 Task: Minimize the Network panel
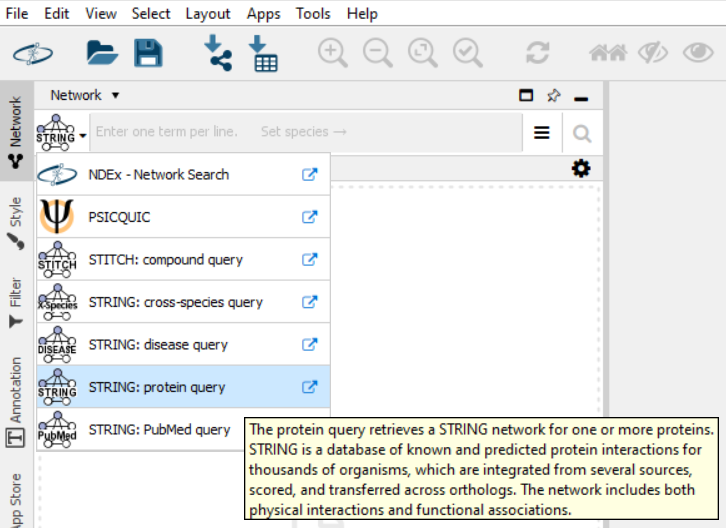pyautogui.click(x=581, y=98)
